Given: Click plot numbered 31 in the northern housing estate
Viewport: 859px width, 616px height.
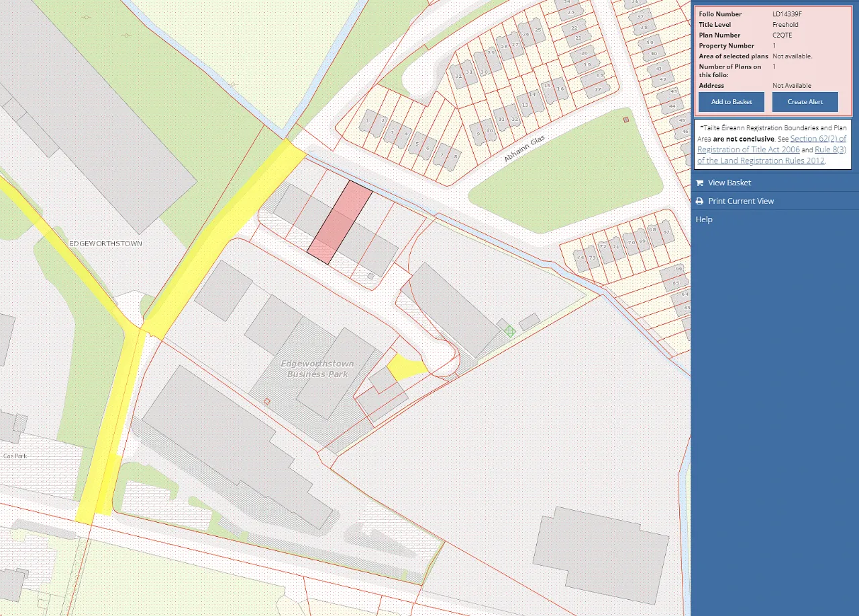Looking at the screenshot, I should pyautogui.click(x=470, y=72).
